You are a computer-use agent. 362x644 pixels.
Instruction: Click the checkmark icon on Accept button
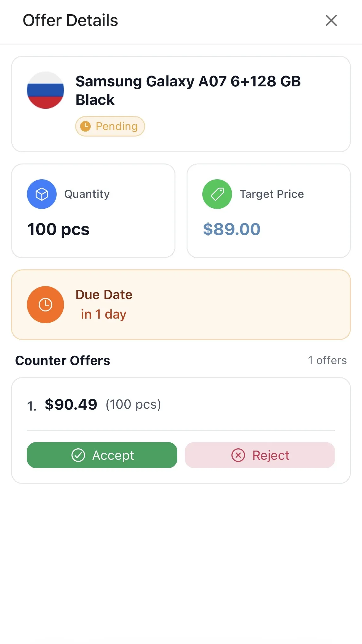pos(78,455)
